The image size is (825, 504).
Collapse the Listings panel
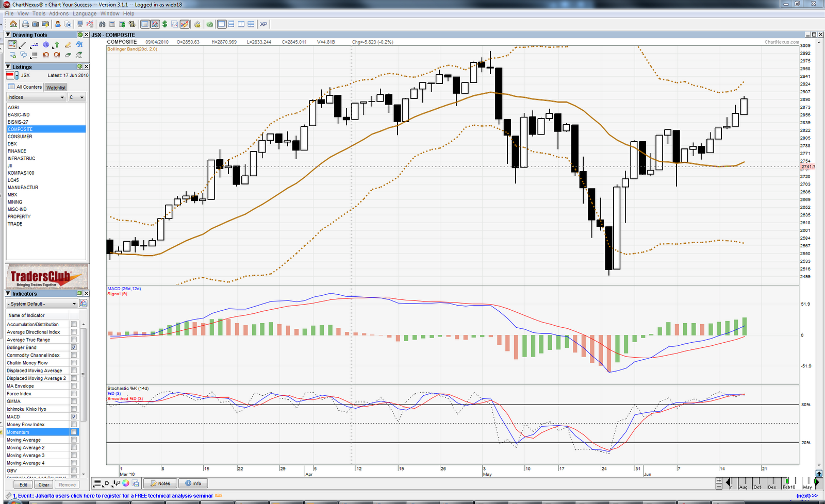[8, 66]
